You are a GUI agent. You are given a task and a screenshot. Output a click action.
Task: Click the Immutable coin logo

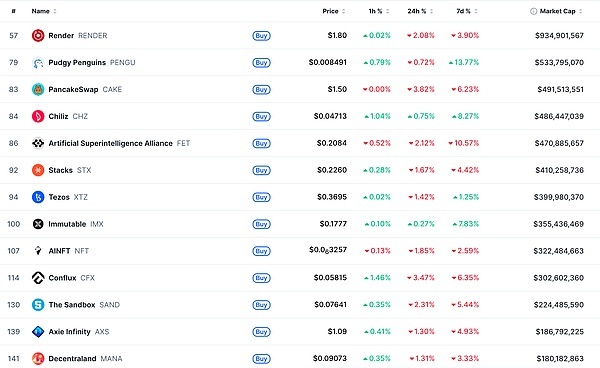[38, 224]
